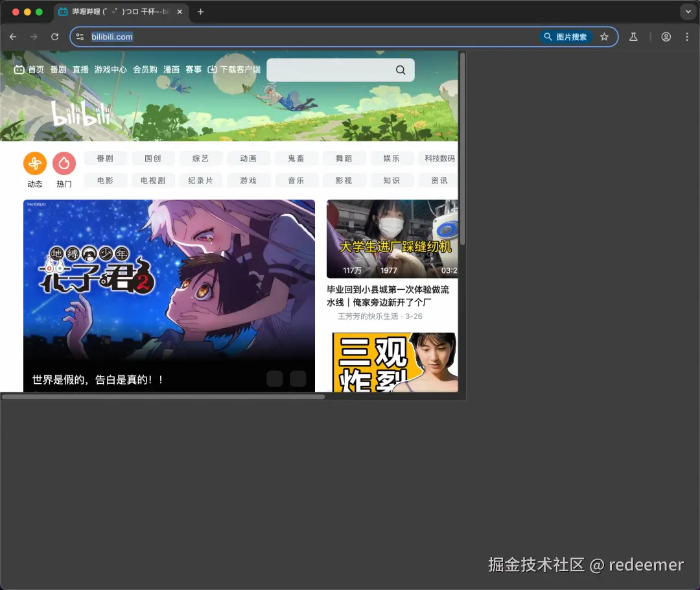Click a carousel pagination dot on the banner
The width and height of the screenshot is (700, 590).
(275, 379)
